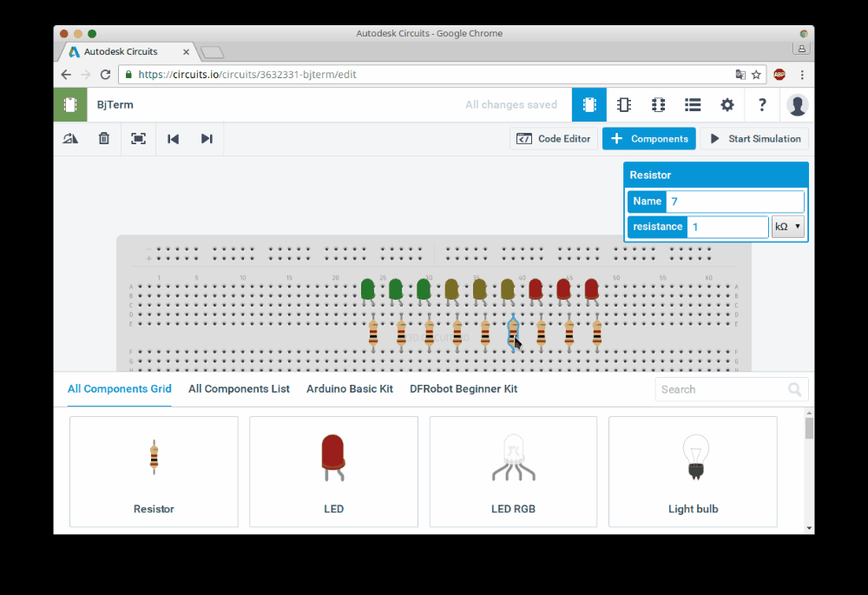Screen dimensions: 868x595
Task: Click the Resistor panel header
Action: [716, 175]
